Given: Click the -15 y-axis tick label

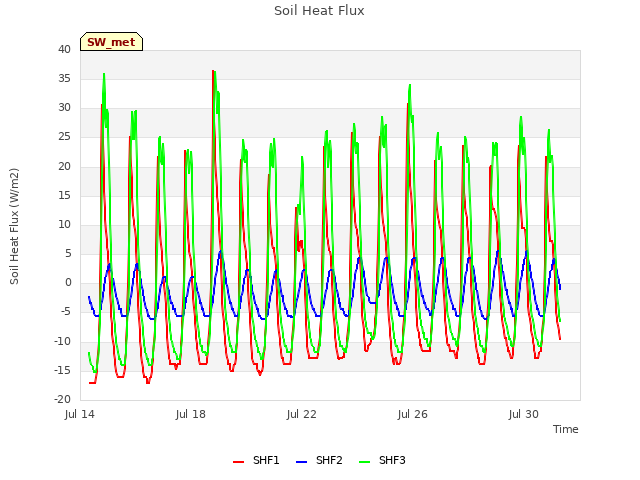Looking at the screenshot, I should point(62,370).
